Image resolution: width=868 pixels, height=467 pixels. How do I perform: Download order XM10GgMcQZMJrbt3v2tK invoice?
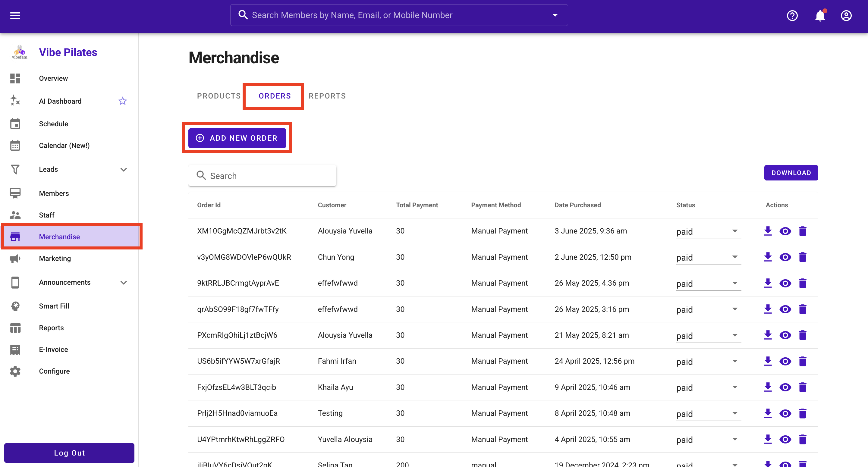pyautogui.click(x=768, y=231)
